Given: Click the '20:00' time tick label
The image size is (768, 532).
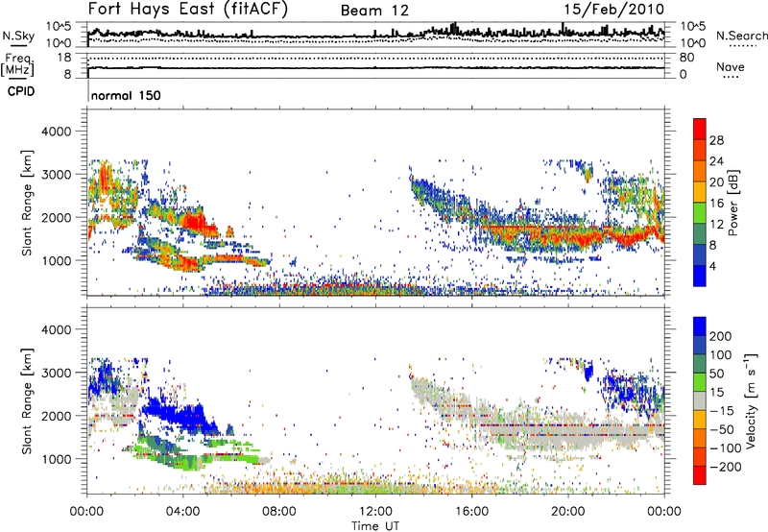Looking at the screenshot, I should coord(567,512).
